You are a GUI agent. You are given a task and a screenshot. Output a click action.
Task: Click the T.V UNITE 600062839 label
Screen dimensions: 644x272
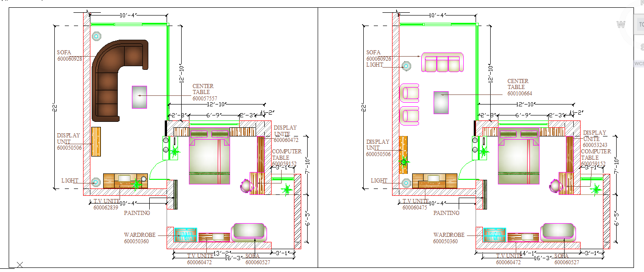106,204
